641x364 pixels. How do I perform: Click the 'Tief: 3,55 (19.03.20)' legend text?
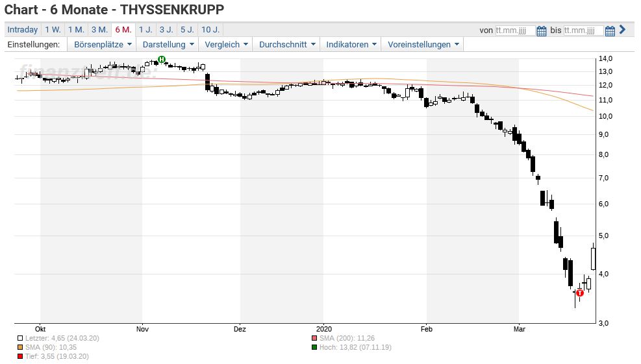[x=57, y=356]
